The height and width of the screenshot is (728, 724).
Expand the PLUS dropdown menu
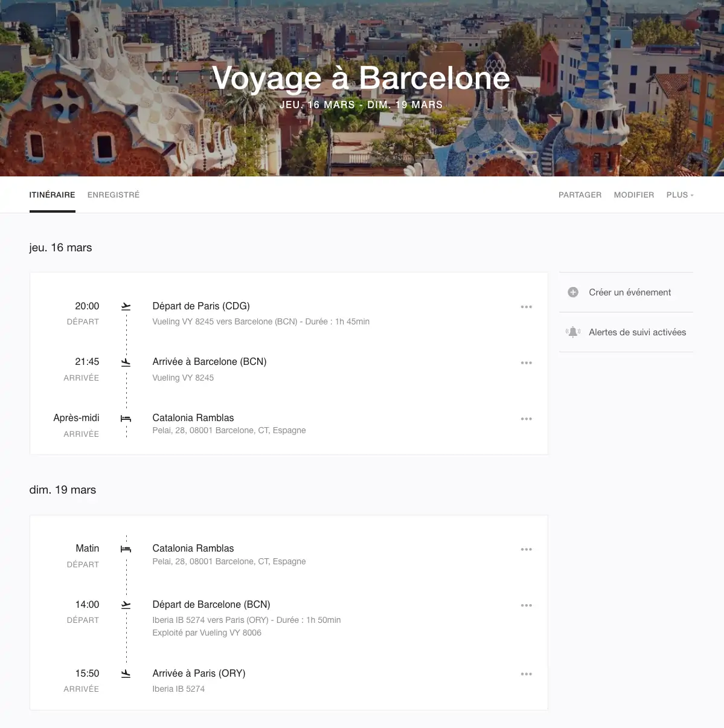680,195
